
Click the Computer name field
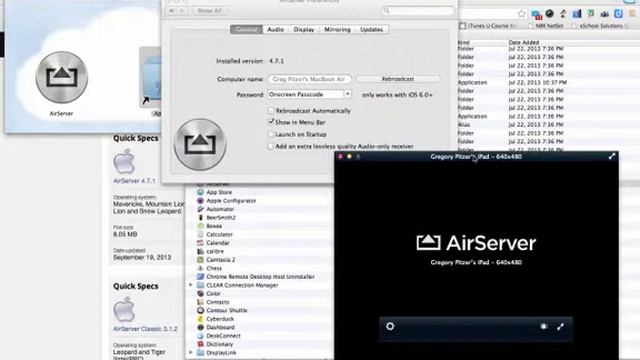pyautogui.click(x=309, y=79)
